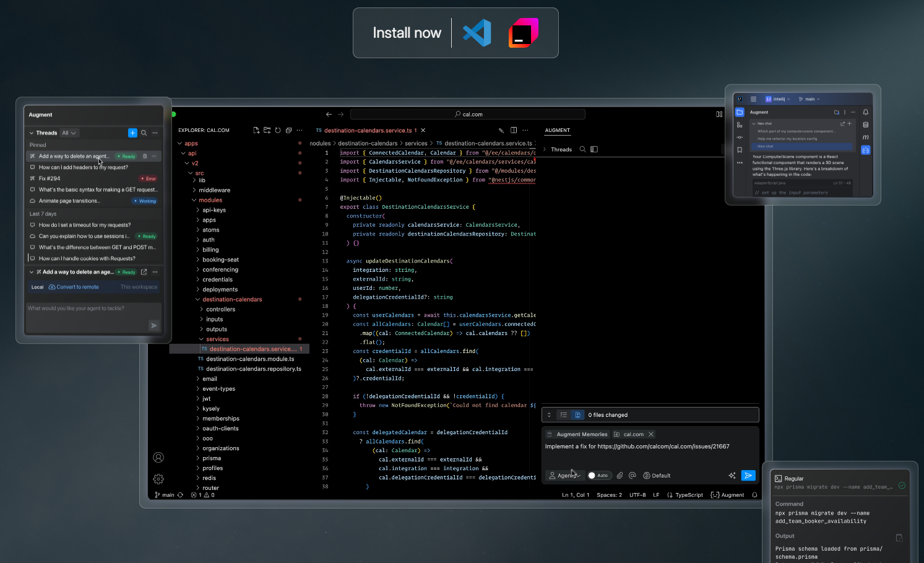Click the Install now text
Viewport: 924px width, 563px height.
pyautogui.click(x=407, y=33)
